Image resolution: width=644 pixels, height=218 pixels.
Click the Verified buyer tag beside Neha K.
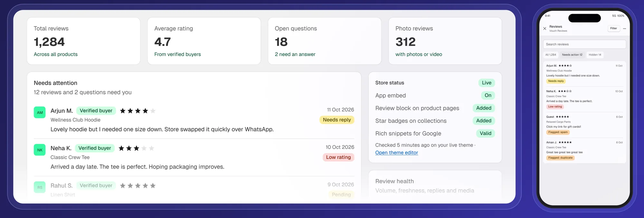point(95,148)
